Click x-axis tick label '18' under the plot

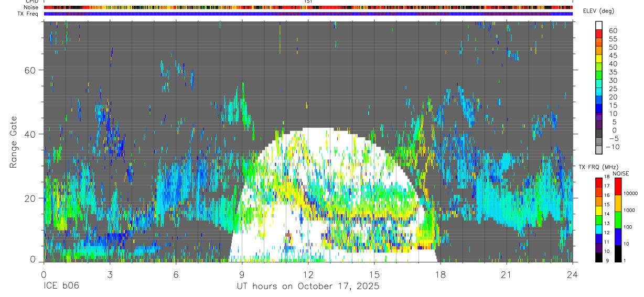point(441,274)
